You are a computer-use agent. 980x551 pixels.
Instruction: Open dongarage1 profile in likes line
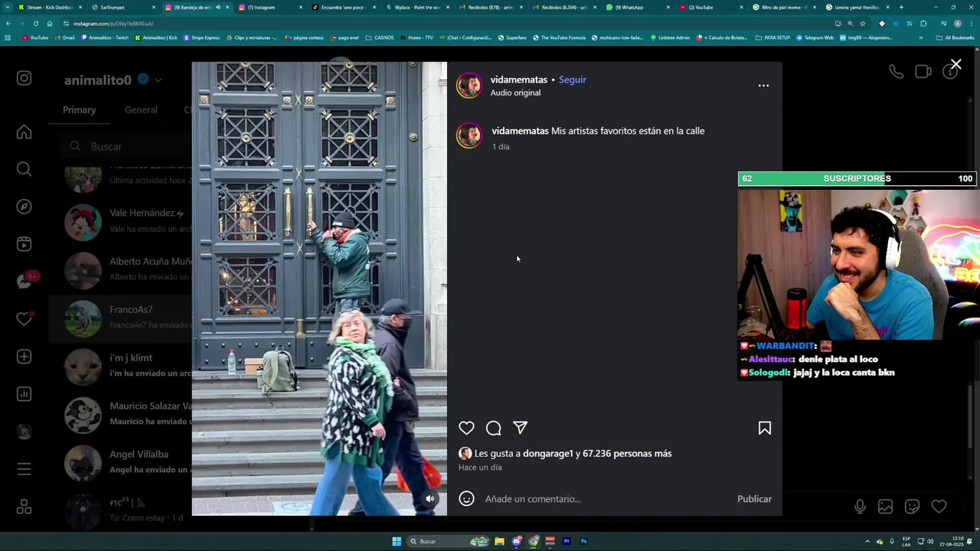pyautogui.click(x=548, y=454)
